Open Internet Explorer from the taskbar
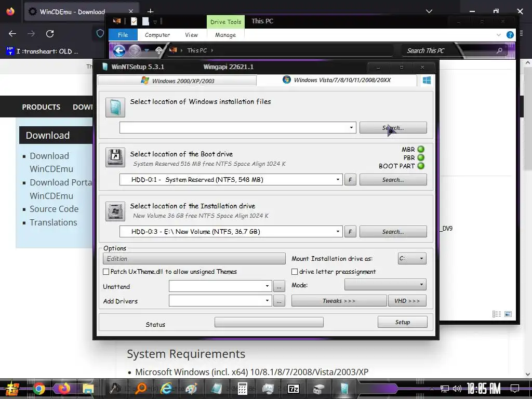 coord(166,389)
